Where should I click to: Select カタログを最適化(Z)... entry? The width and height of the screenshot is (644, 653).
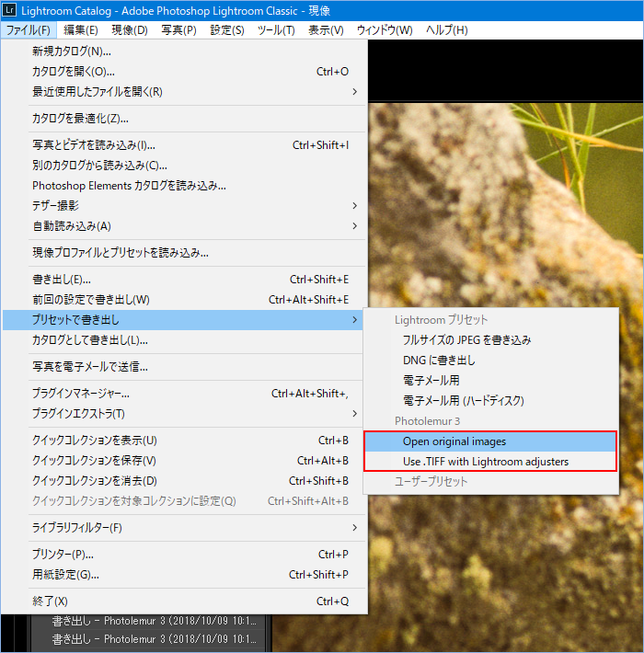click(184, 119)
